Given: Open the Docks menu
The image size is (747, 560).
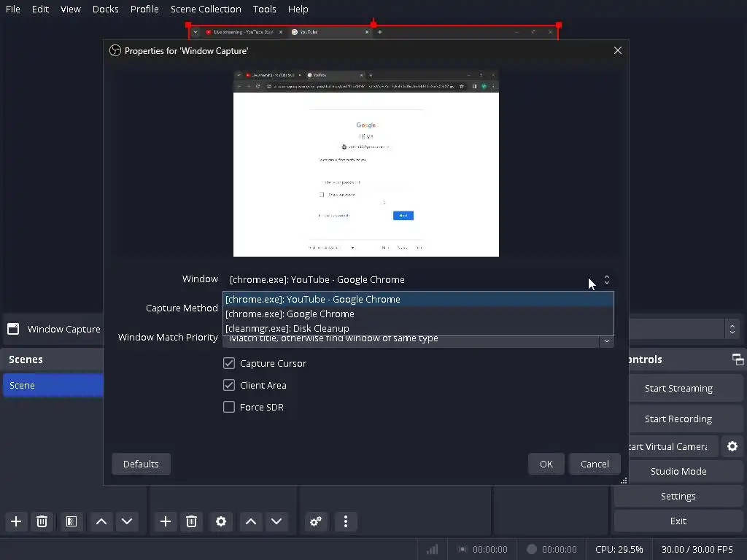Looking at the screenshot, I should 105,9.
